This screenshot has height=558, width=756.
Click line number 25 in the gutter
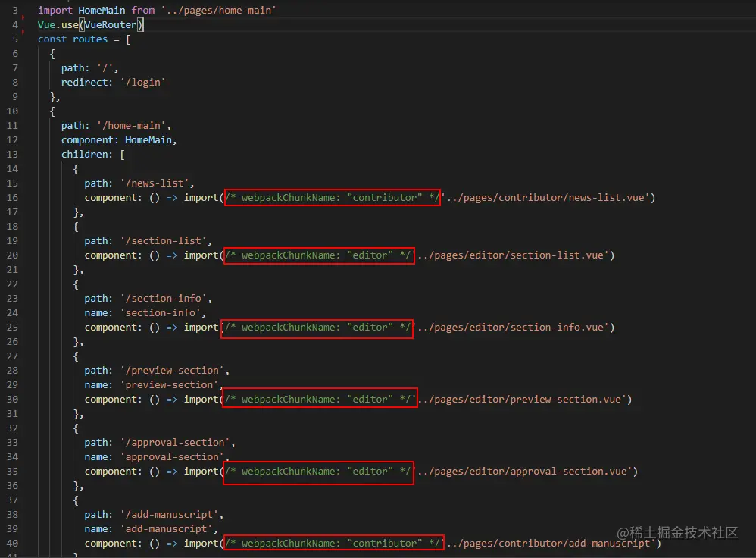click(x=12, y=328)
